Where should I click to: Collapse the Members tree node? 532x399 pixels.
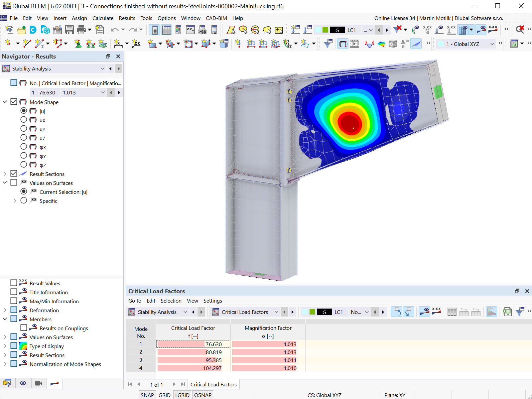pyautogui.click(x=5, y=319)
